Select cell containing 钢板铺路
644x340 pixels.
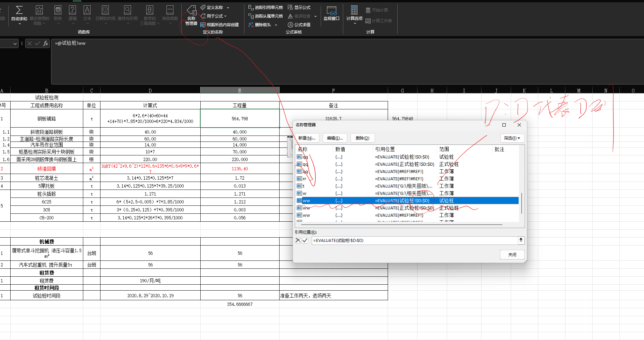47,119
